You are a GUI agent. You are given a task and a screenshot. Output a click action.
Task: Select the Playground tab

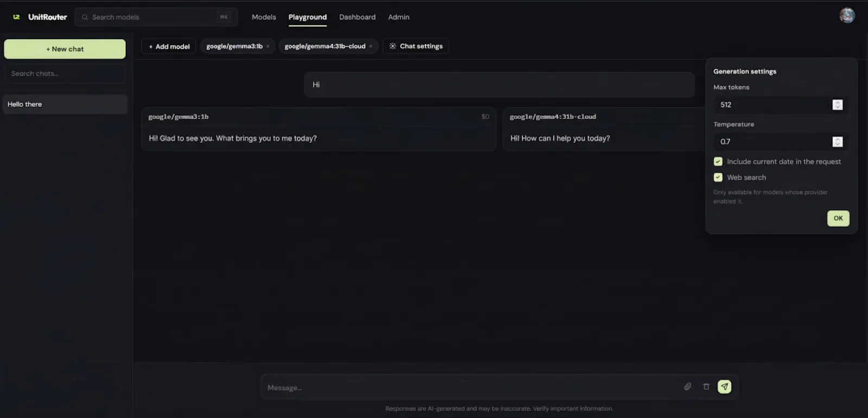point(308,17)
